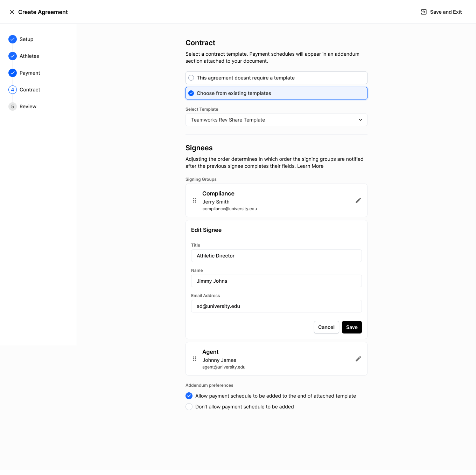Click the Signees section heading
476x475 pixels.
tap(199, 148)
